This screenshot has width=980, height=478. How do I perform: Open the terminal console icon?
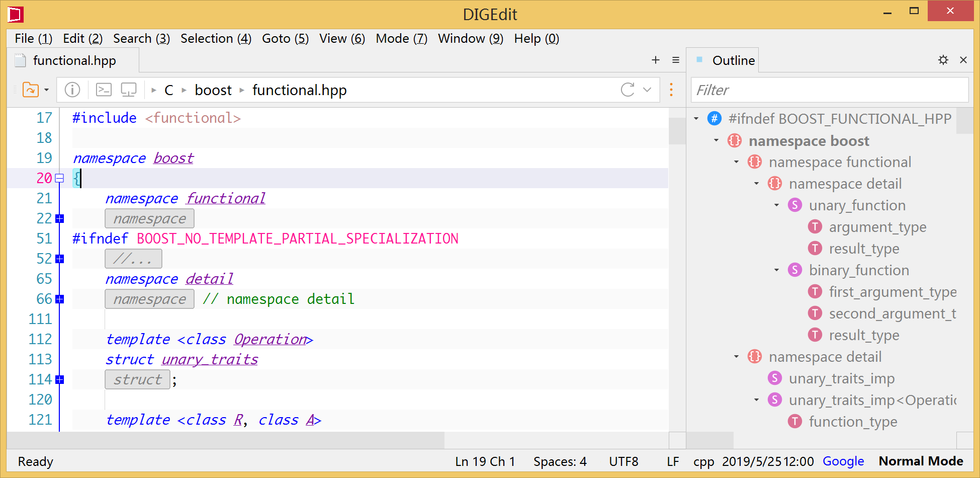tap(104, 90)
